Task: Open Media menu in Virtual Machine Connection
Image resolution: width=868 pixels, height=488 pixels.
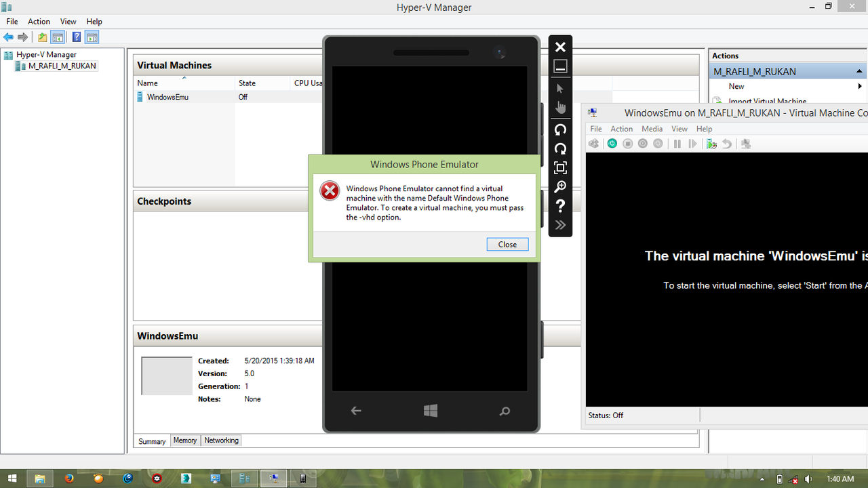Action: click(652, 129)
